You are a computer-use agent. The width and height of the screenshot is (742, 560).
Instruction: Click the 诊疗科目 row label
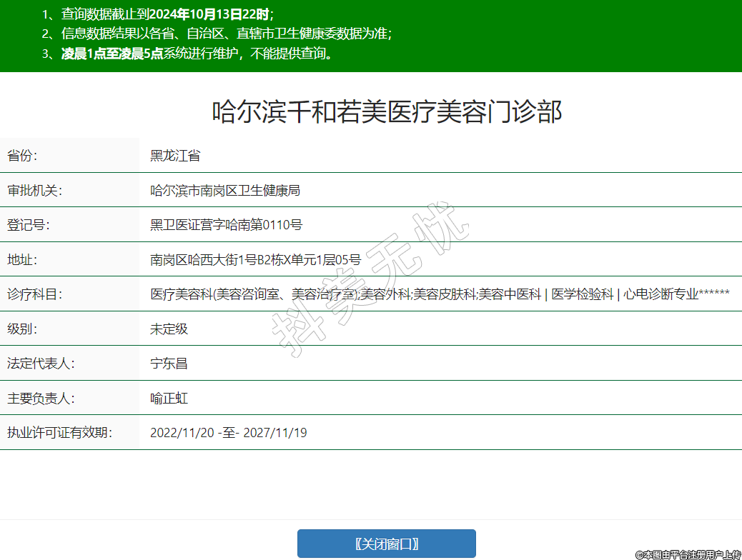tap(35, 294)
